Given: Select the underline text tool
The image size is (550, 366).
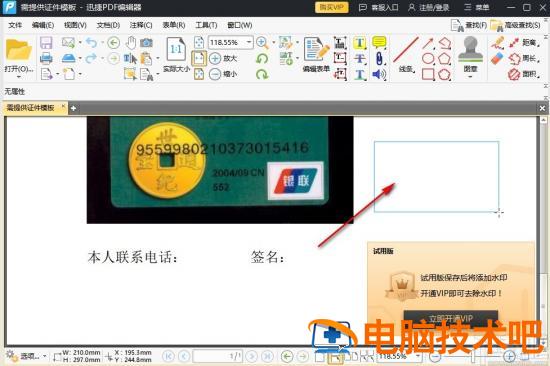Looking at the screenshot, I should (360, 74).
